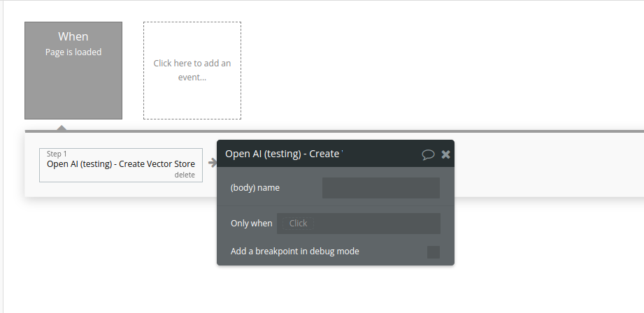Image resolution: width=644 pixels, height=313 pixels.
Task: Click "Add a breakpoint in debug mode" text
Action: pyautogui.click(x=294, y=252)
